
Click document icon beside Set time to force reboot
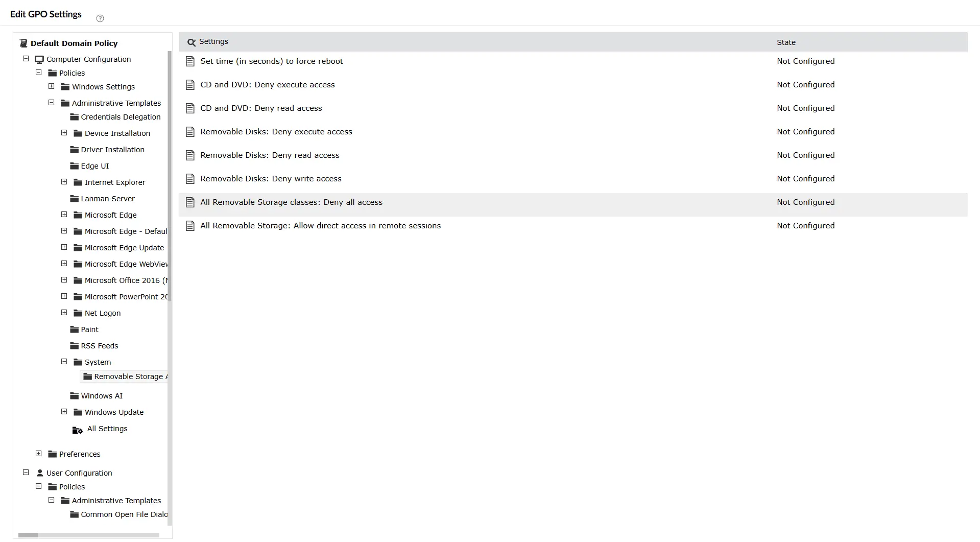(190, 61)
